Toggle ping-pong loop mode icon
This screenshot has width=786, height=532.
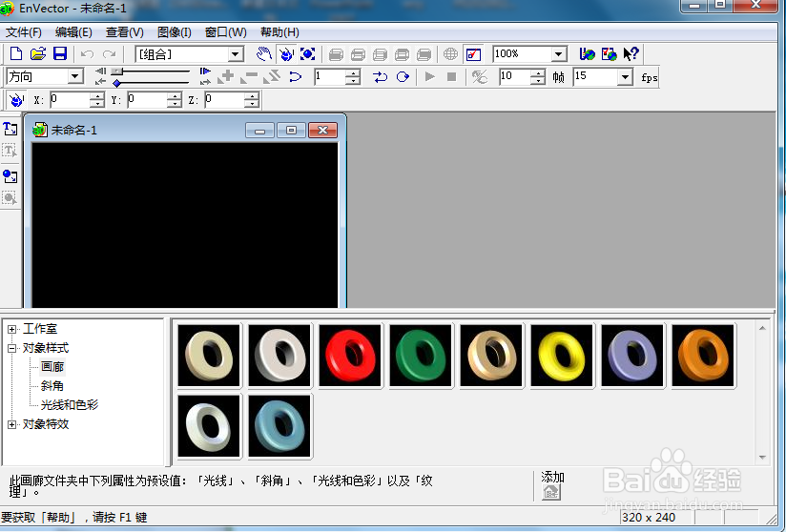pos(380,76)
